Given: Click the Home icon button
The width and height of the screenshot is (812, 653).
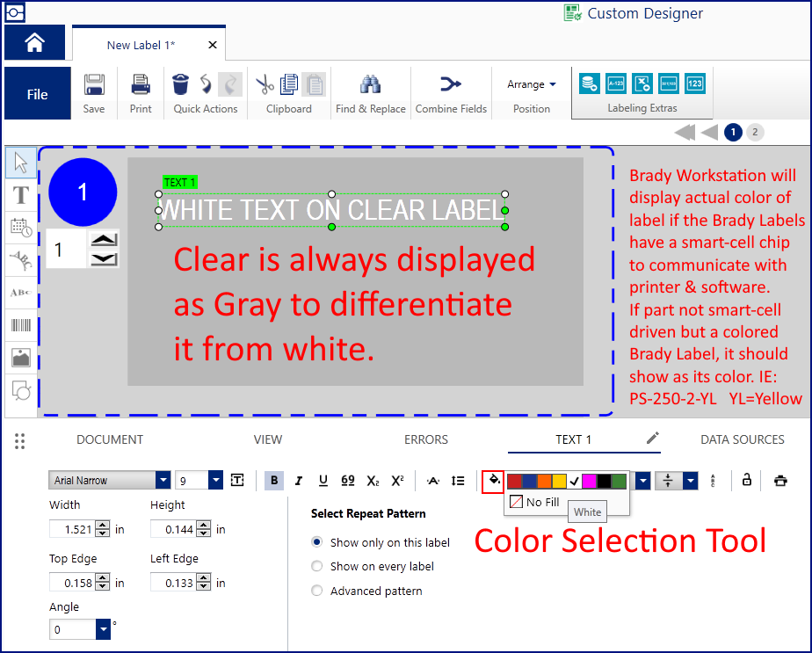Looking at the screenshot, I should tap(34, 42).
